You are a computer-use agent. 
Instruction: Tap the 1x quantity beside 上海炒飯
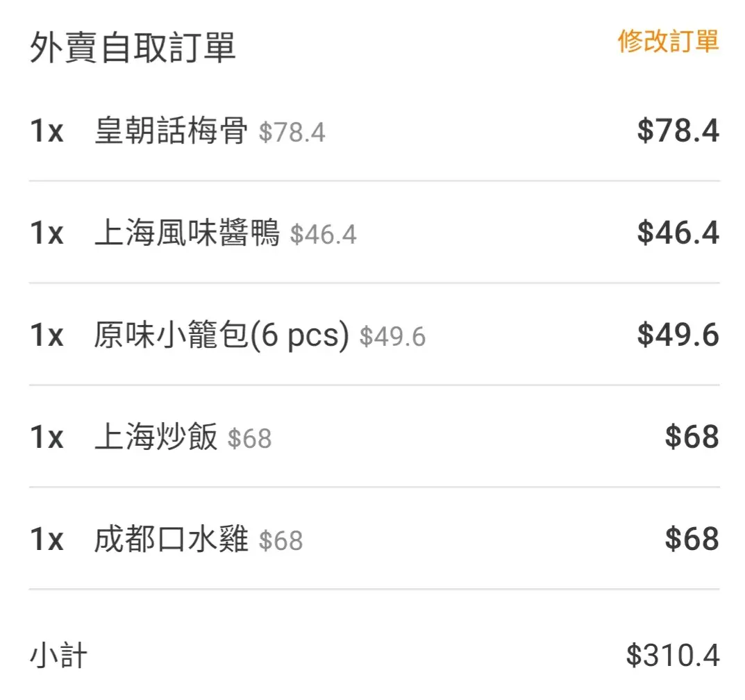[x=47, y=437]
